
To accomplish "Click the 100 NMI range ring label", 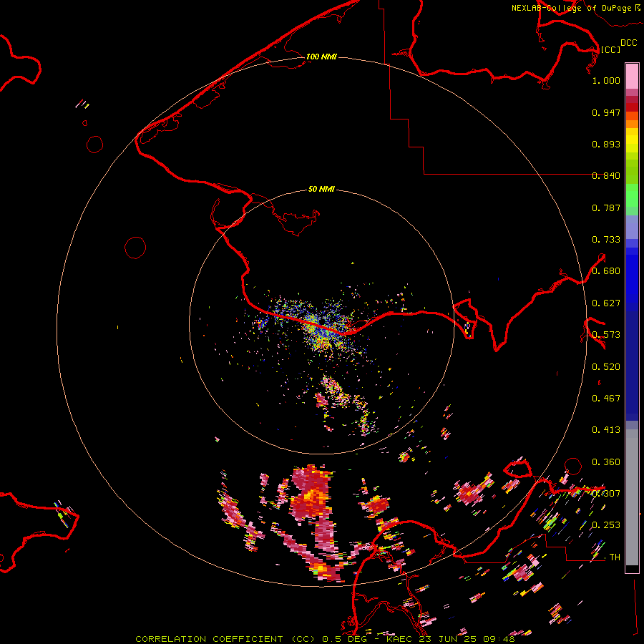I will pos(321,57).
